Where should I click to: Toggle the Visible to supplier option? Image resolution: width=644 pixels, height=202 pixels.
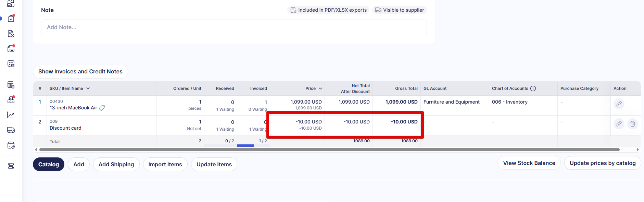click(400, 10)
